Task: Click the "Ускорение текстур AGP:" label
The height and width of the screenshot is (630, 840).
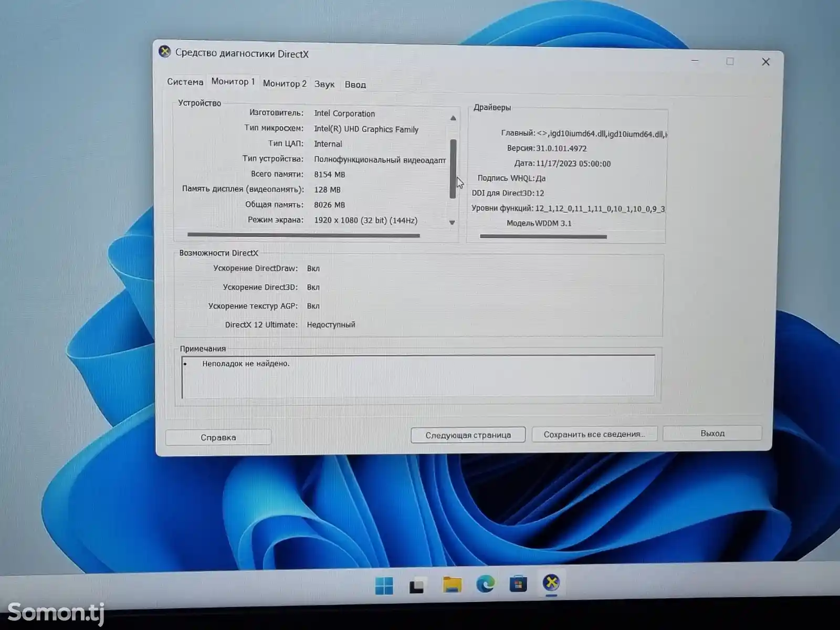Action: click(x=253, y=306)
